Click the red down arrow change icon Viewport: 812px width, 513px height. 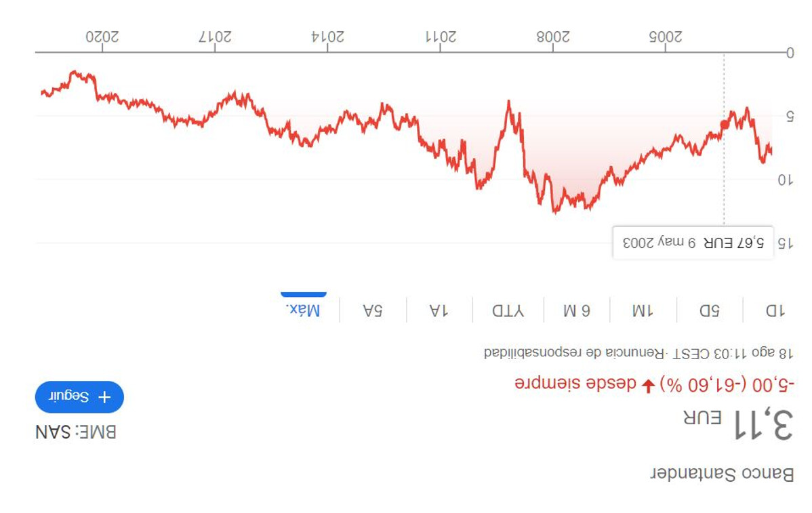pos(649,385)
